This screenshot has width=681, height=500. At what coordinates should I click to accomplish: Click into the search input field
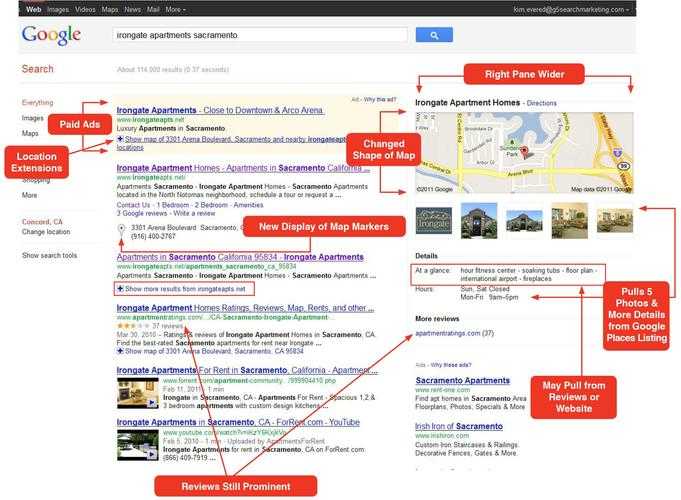pyautogui.click(x=260, y=35)
